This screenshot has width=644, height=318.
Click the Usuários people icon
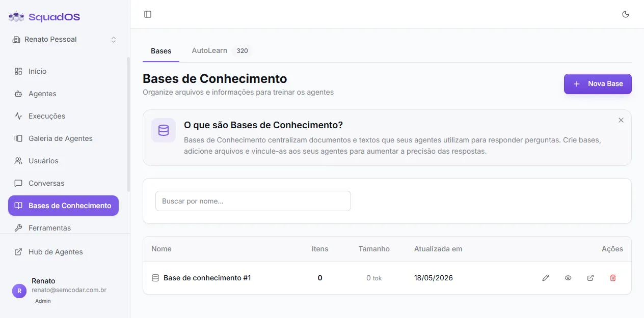pyautogui.click(x=18, y=161)
